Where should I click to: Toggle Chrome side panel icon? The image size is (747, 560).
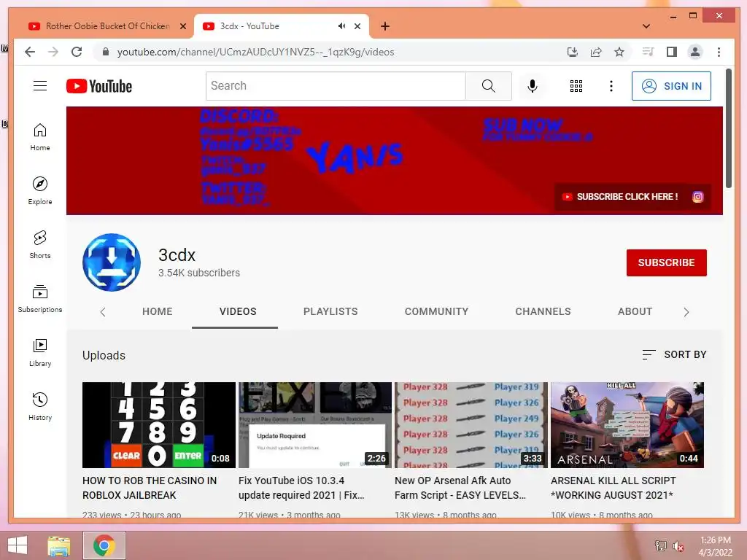click(x=672, y=52)
